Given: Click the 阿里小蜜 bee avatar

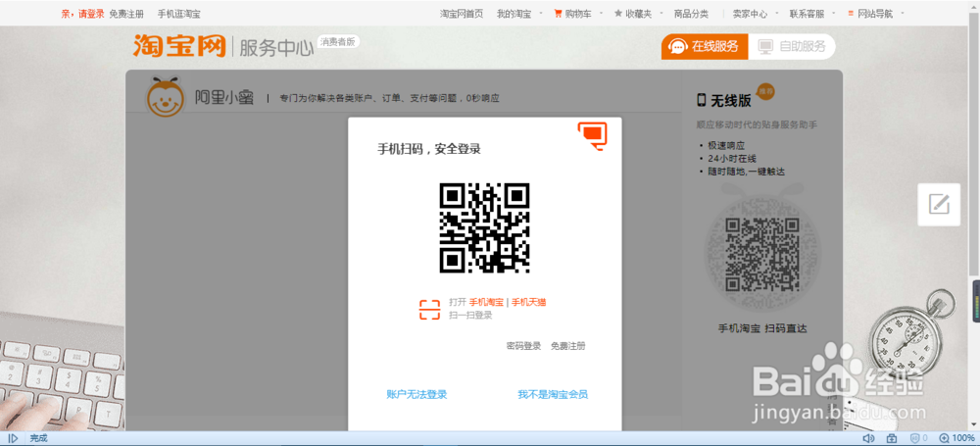Looking at the screenshot, I should [x=165, y=98].
